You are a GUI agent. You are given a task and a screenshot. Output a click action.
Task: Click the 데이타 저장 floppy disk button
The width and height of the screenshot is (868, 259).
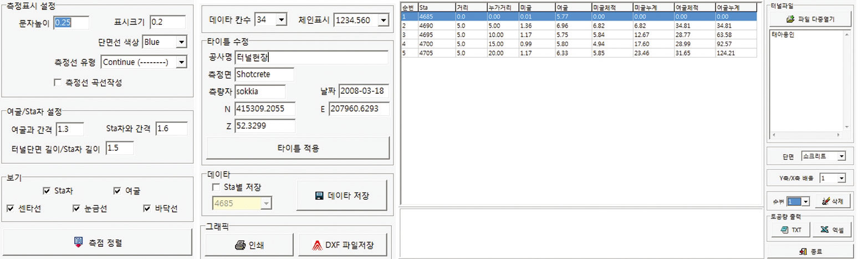341,196
